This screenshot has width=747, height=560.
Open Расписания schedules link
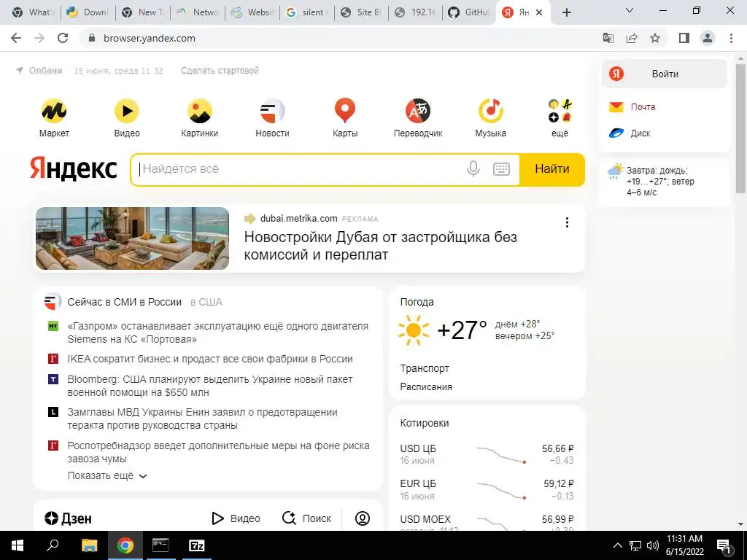pos(426,387)
